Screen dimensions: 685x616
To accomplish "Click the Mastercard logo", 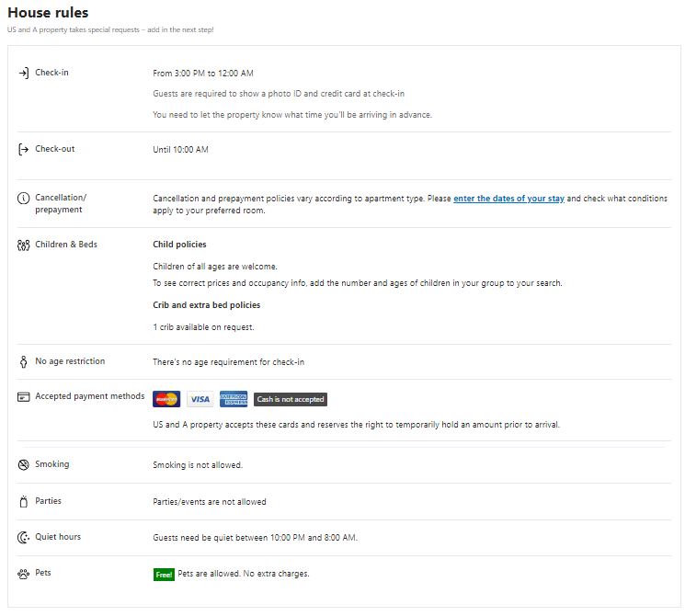I will click(x=166, y=399).
